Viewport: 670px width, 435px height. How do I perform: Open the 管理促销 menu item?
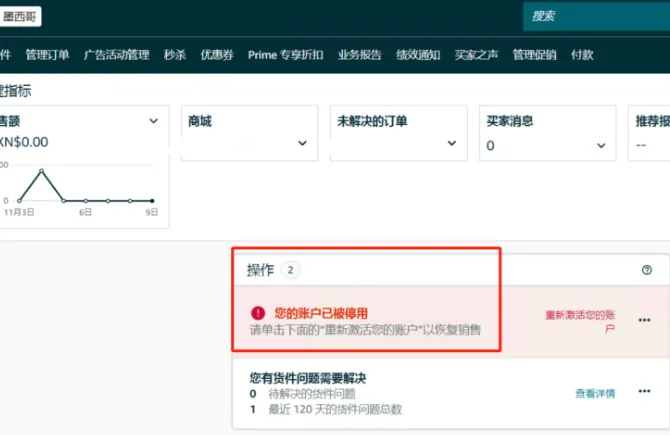coord(535,55)
